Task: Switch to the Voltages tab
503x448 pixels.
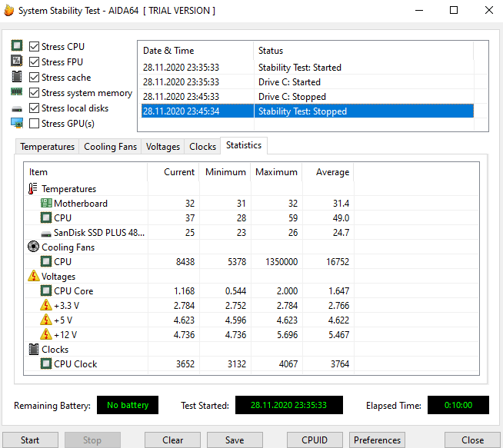Action: tap(162, 147)
